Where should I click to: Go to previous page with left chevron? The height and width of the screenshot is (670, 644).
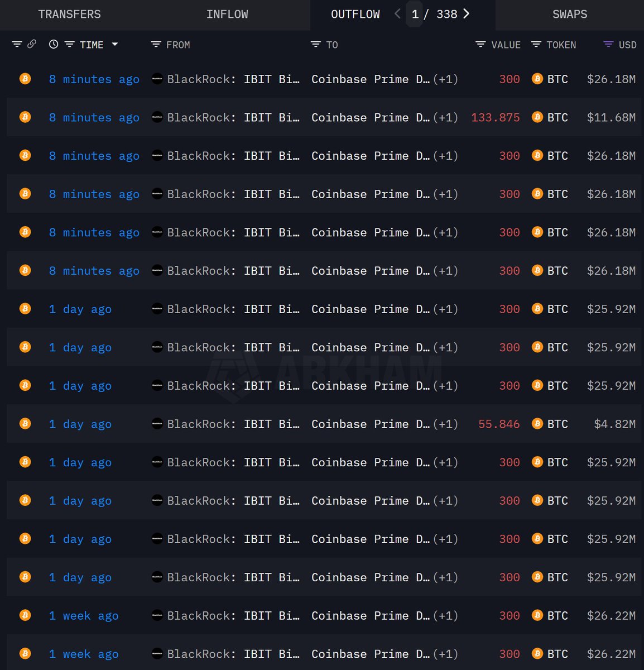[397, 14]
